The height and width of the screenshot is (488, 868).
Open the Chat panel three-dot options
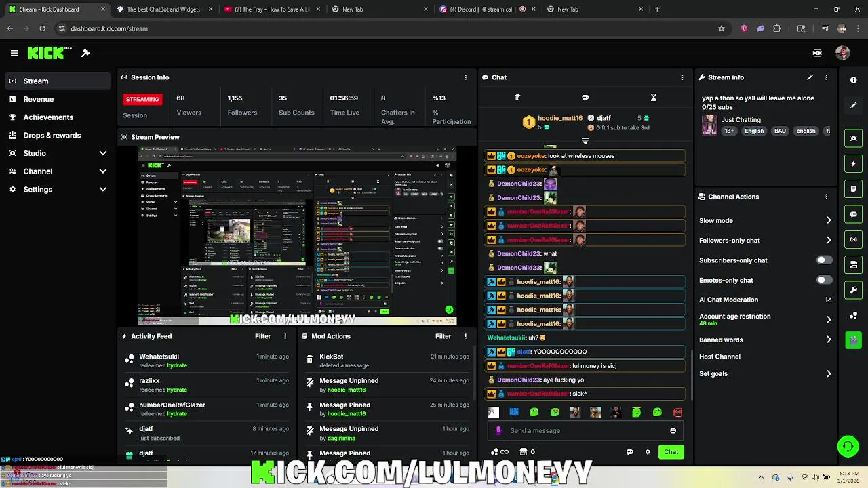click(682, 77)
